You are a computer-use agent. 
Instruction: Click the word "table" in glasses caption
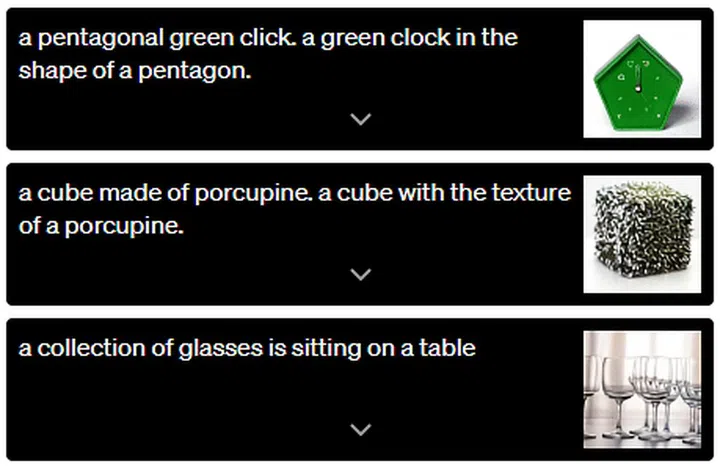point(451,349)
